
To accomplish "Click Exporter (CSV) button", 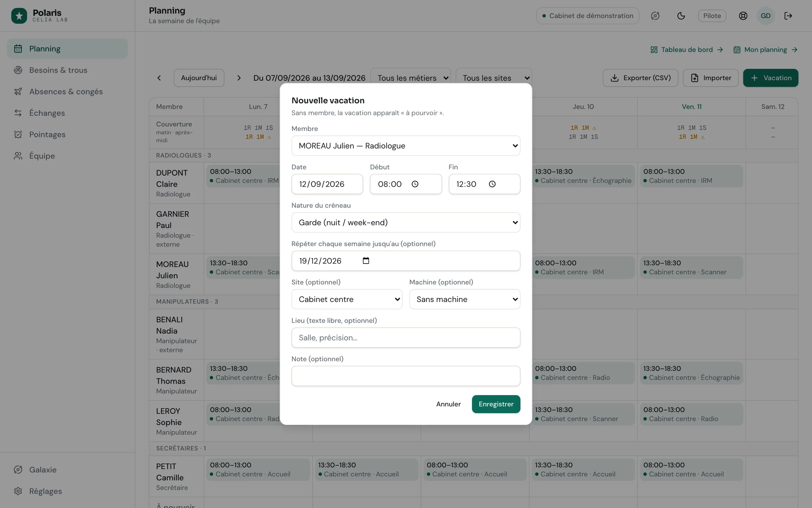I will pyautogui.click(x=640, y=78).
